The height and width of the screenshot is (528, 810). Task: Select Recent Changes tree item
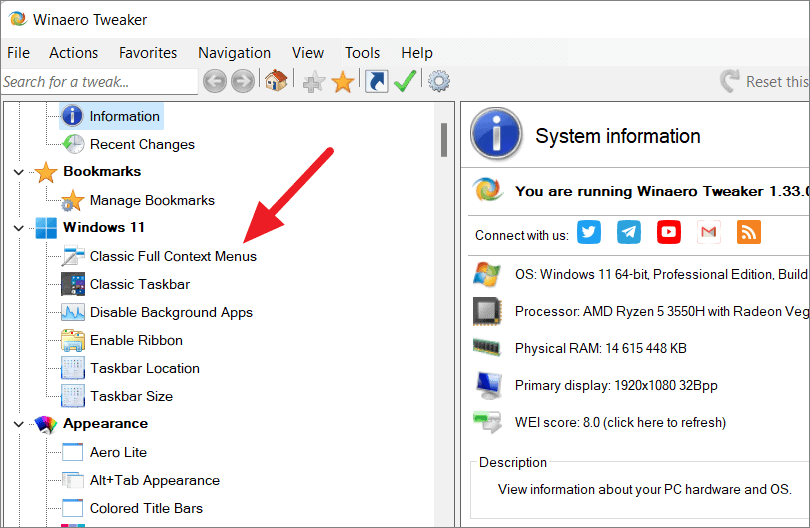[x=142, y=144]
